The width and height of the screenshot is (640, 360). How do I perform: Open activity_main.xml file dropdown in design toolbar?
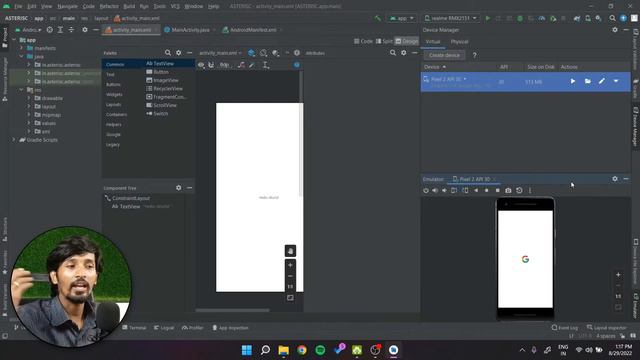point(220,53)
